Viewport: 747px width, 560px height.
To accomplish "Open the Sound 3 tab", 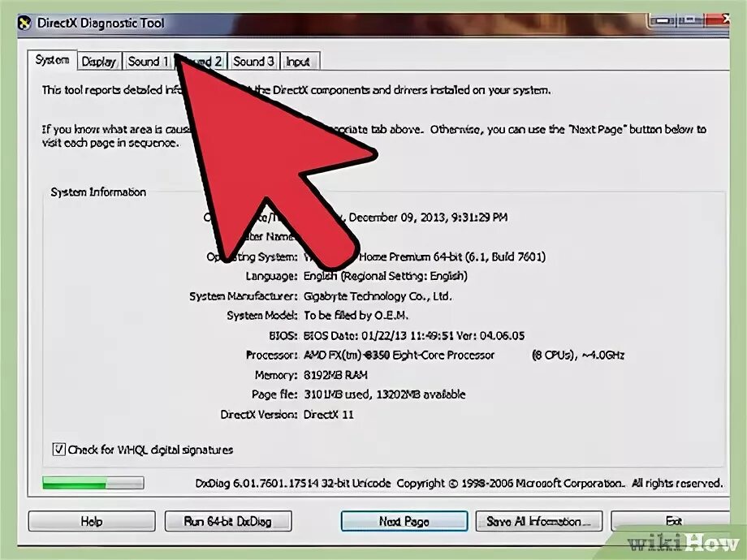I will click(x=253, y=62).
